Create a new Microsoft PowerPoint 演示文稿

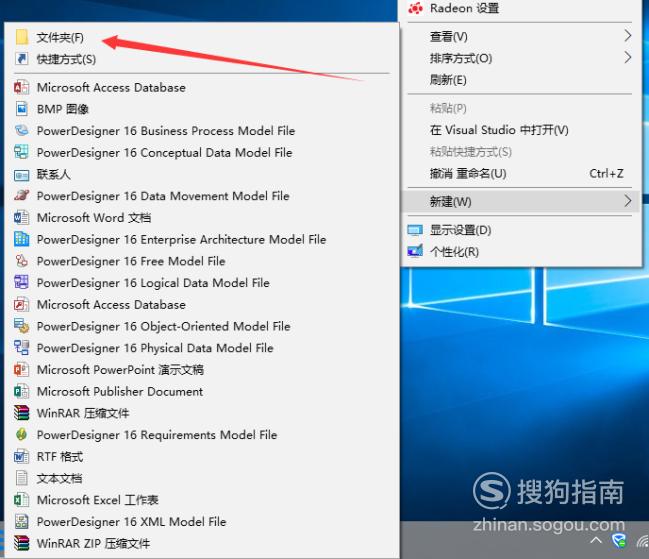coord(202,369)
